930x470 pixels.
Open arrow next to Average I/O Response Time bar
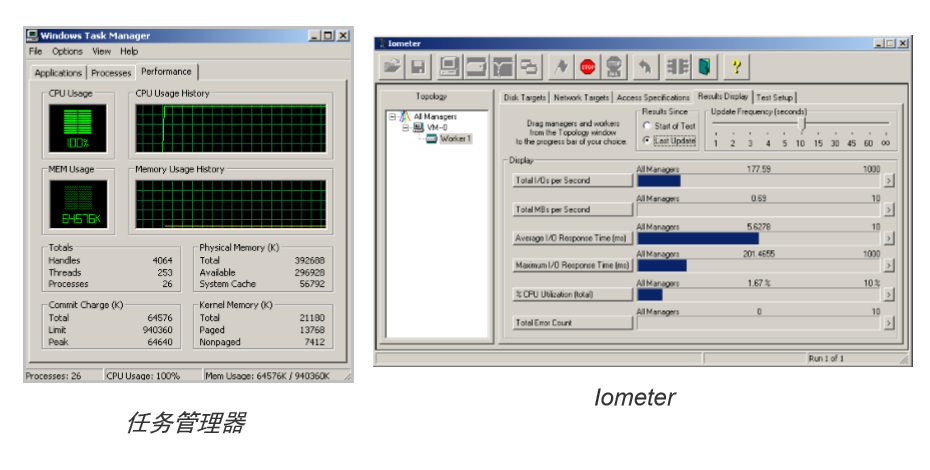point(888,238)
